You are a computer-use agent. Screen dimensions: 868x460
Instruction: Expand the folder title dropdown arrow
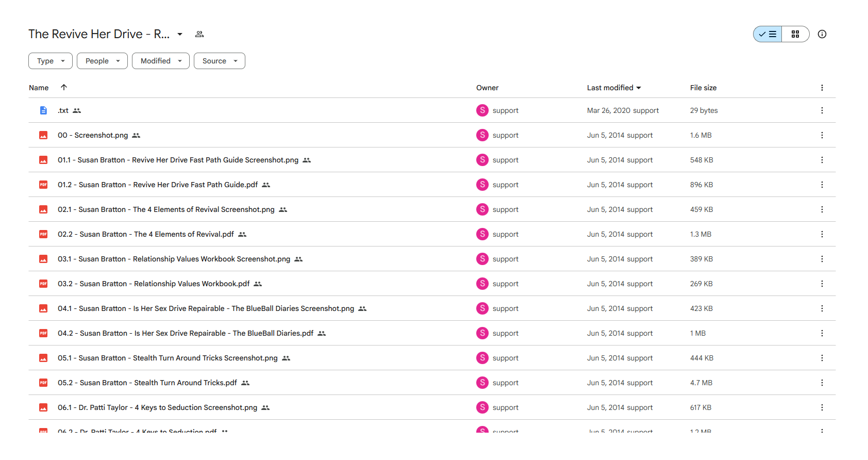[x=180, y=34]
